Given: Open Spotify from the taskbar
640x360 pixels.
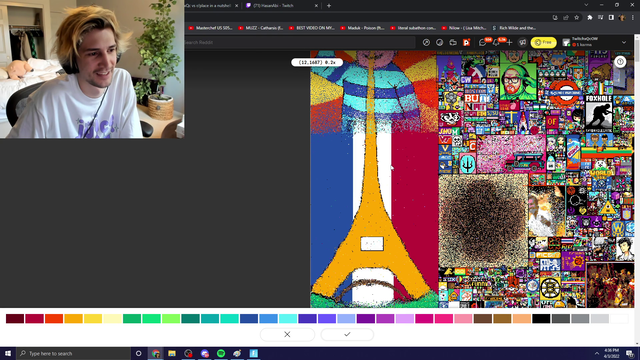Looking at the screenshot, I should pyautogui.click(x=221, y=353).
